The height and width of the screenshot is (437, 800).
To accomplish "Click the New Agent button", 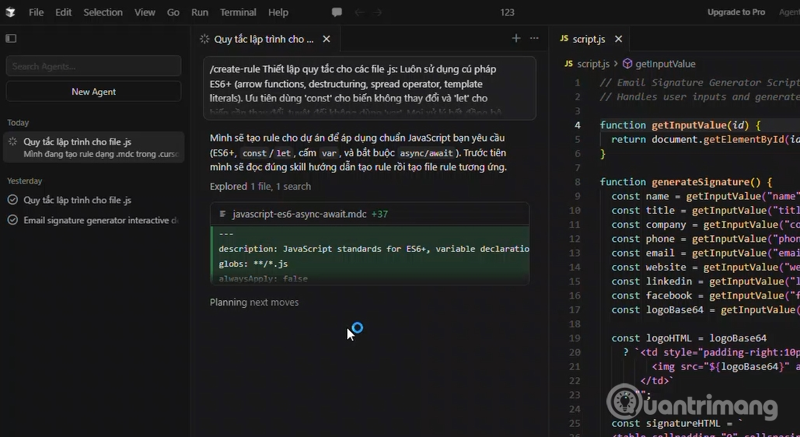I will [x=94, y=91].
